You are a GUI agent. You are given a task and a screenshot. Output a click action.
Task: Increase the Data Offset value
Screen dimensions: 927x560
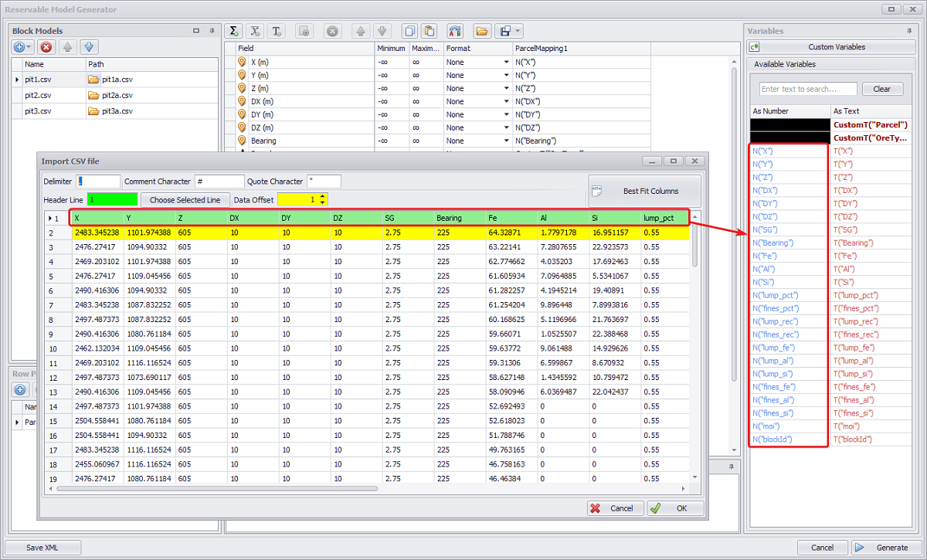pyautogui.click(x=322, y=196)
